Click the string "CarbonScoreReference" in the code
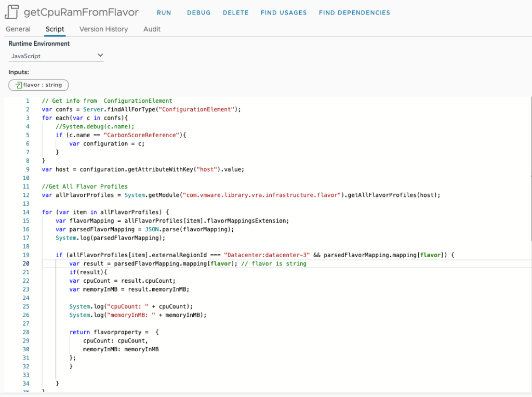 click(141, 135)
